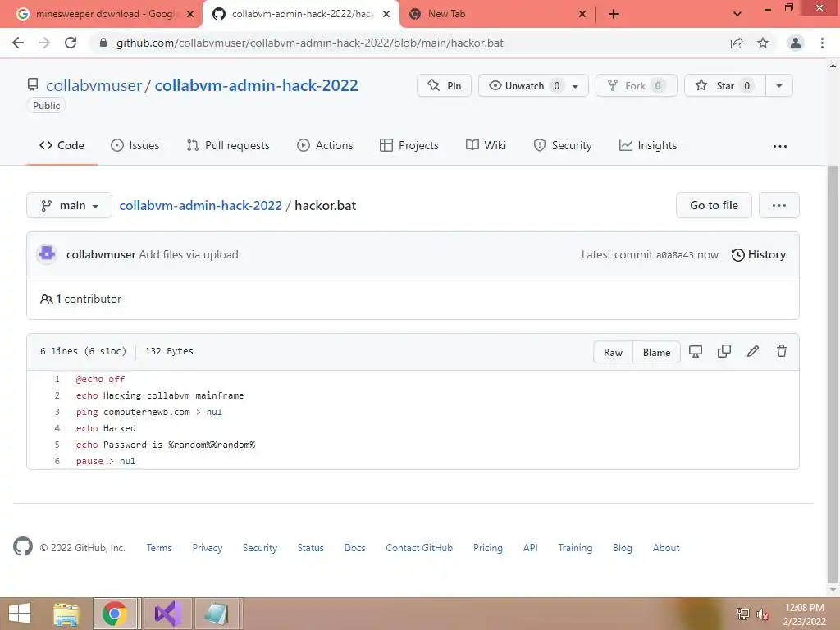Expand the Unwatch dropdown arrow
This screenshot has width=840, height=630.
click(576, 86)
